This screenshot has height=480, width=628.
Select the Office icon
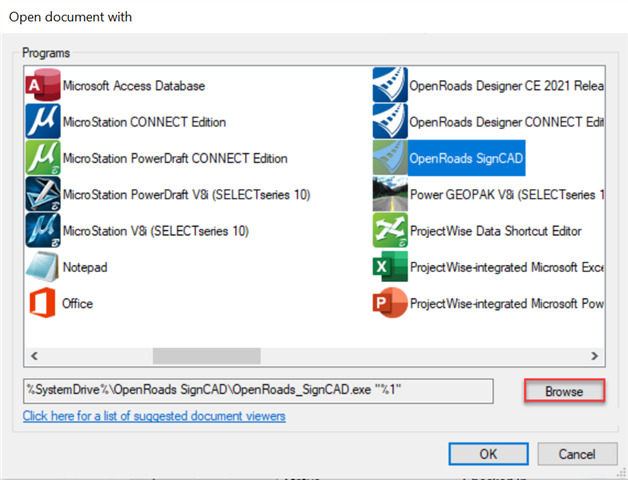point(43,303)
